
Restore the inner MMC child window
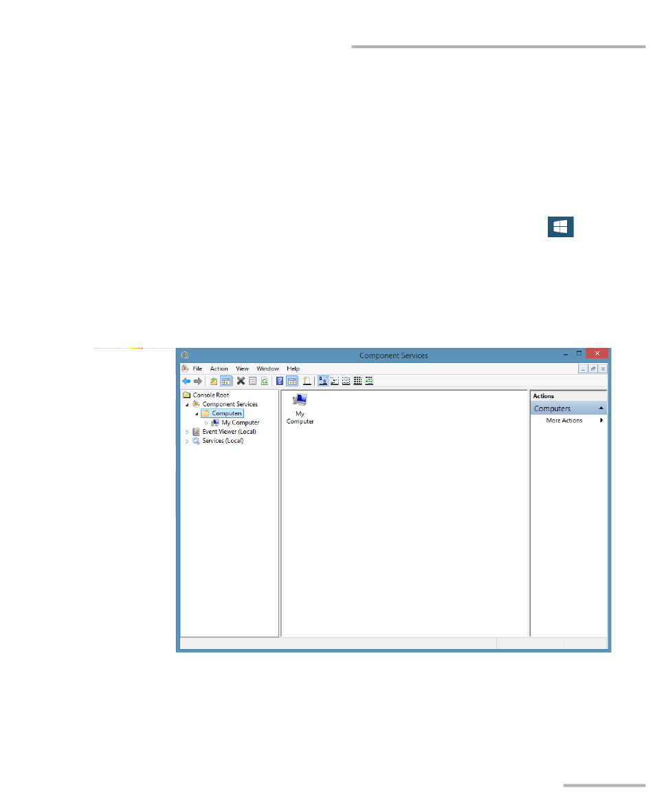pyautogui.click(x=593, y=369)
